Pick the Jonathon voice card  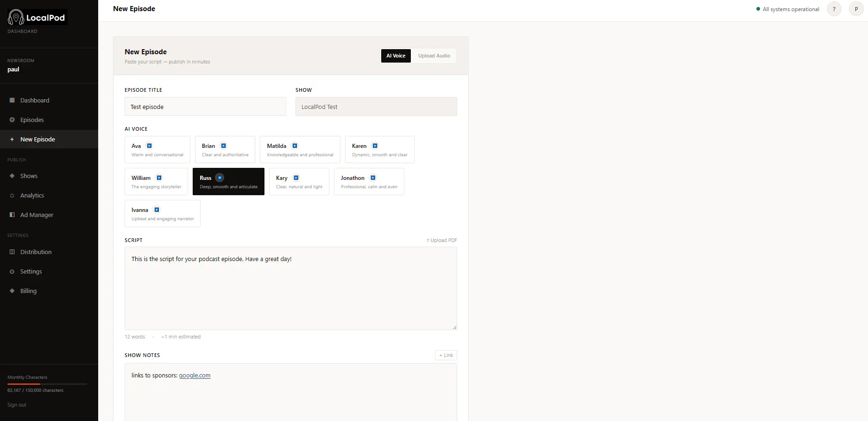[x=369, y=181]
